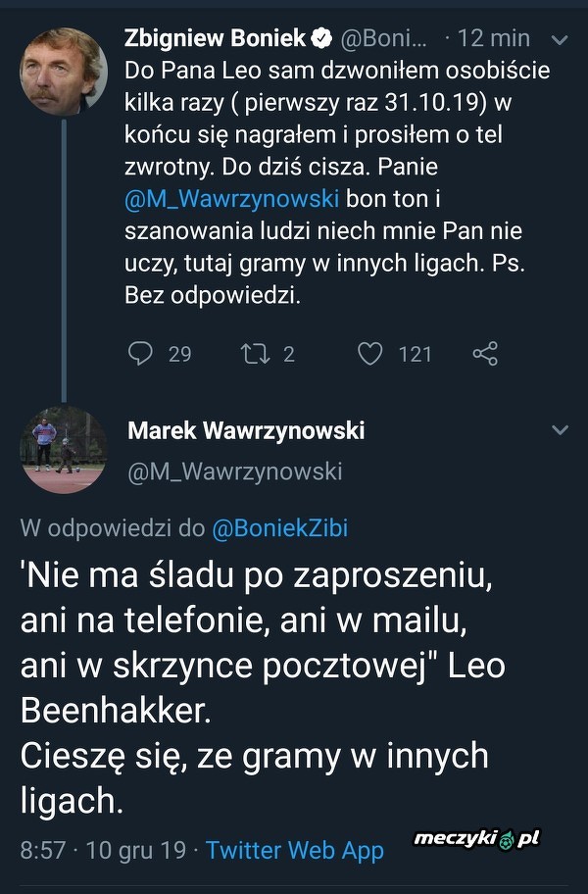Open Zbigniew Boniek's profile picture
The width and height of the screenshot is (588, 894).
click(x=64, y=71)
